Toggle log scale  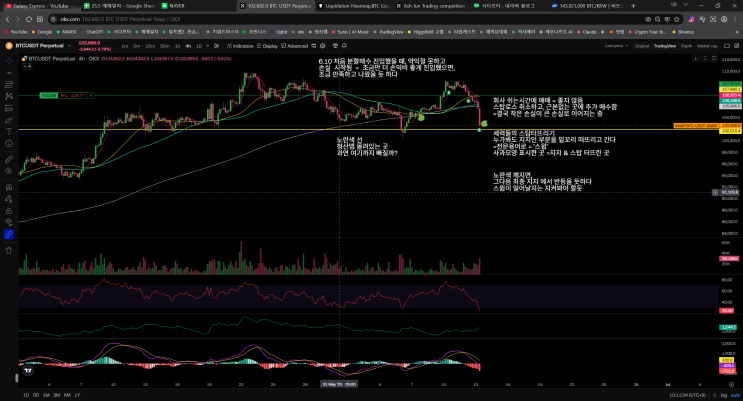[x=724, y=395]
